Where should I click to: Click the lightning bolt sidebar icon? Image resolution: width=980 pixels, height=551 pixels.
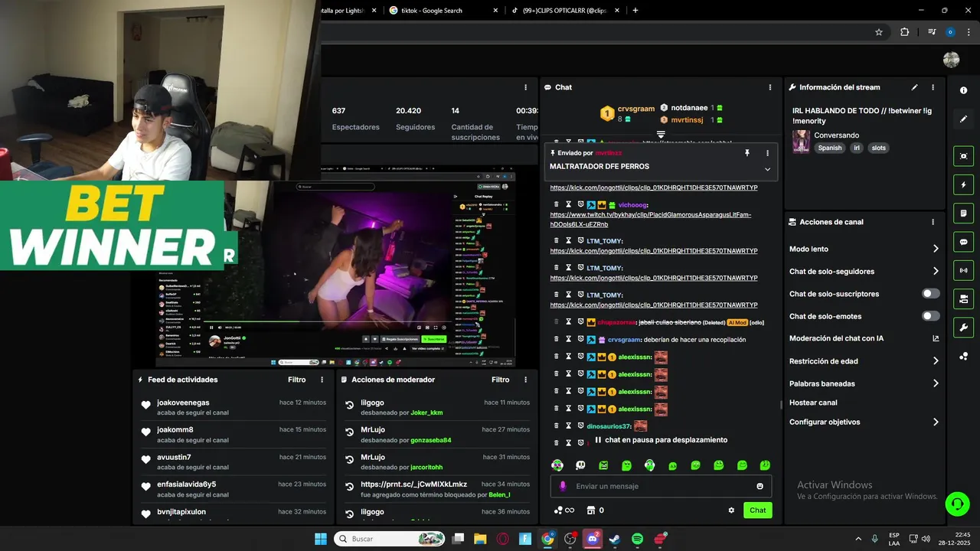(x=963, y=184)
